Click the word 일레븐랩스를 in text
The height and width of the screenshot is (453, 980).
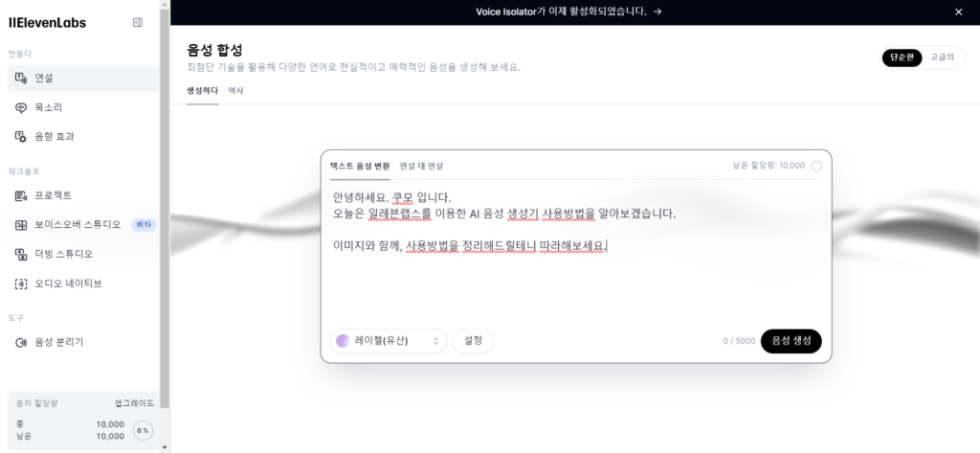click(399, 214)
